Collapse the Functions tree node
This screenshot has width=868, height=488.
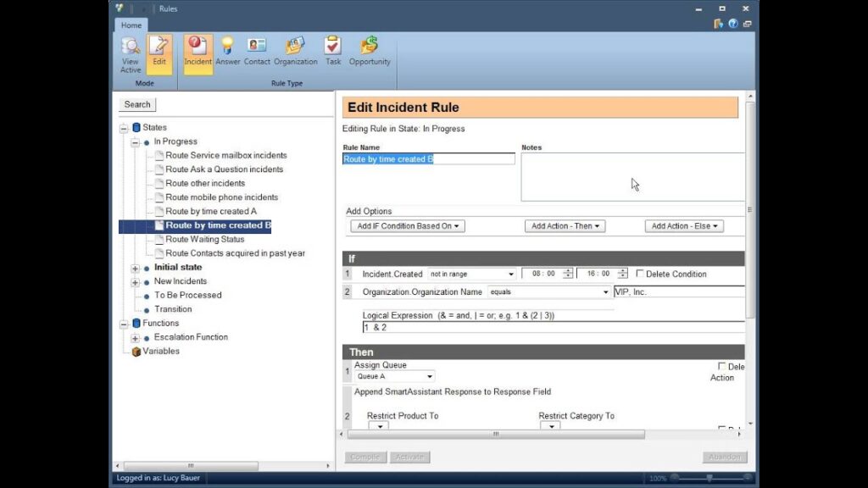[124, 324]
